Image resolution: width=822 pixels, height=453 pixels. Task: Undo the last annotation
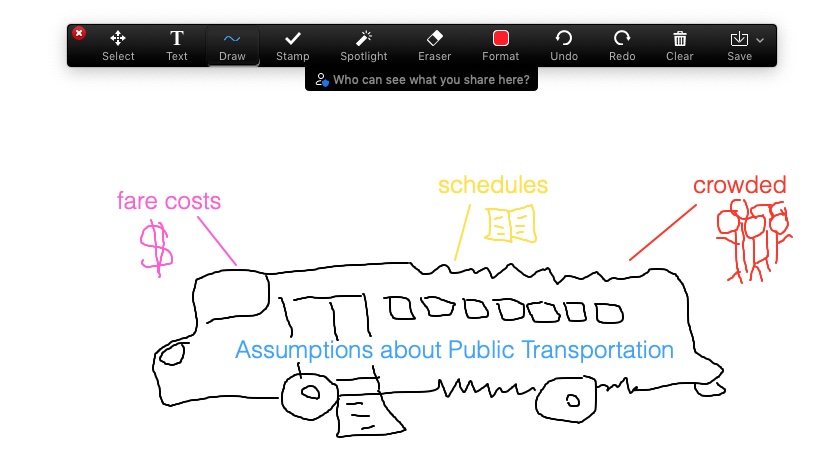tap(564, 45)
